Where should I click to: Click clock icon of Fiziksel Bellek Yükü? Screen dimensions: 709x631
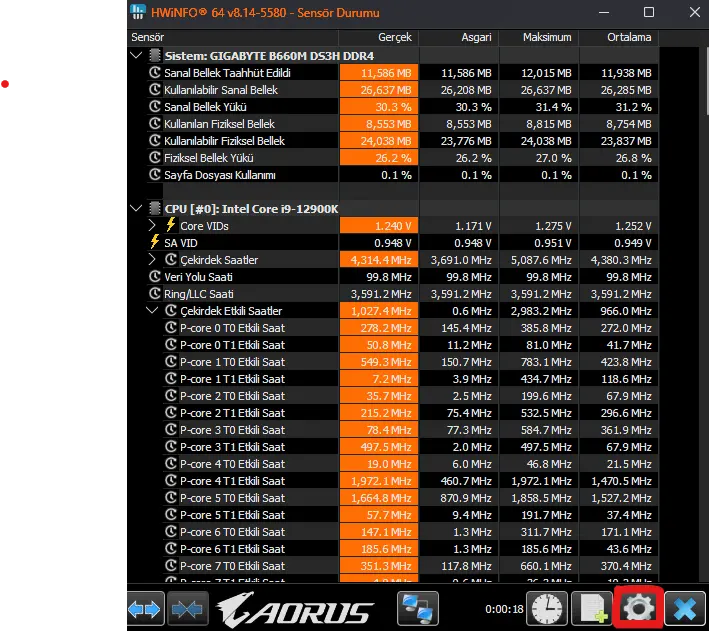coord(155,157)
